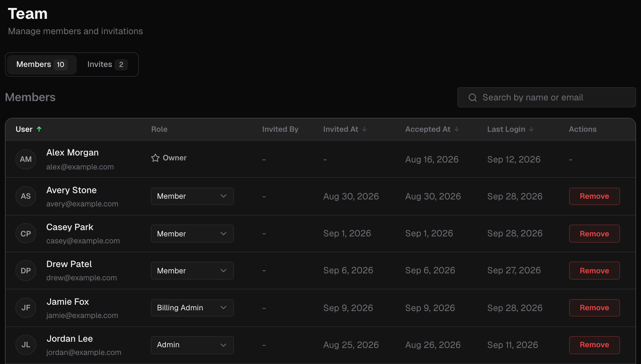Click the star icon beside Owner
The height and width of the screenshot is (364, 641).
(x=155, y=158)
